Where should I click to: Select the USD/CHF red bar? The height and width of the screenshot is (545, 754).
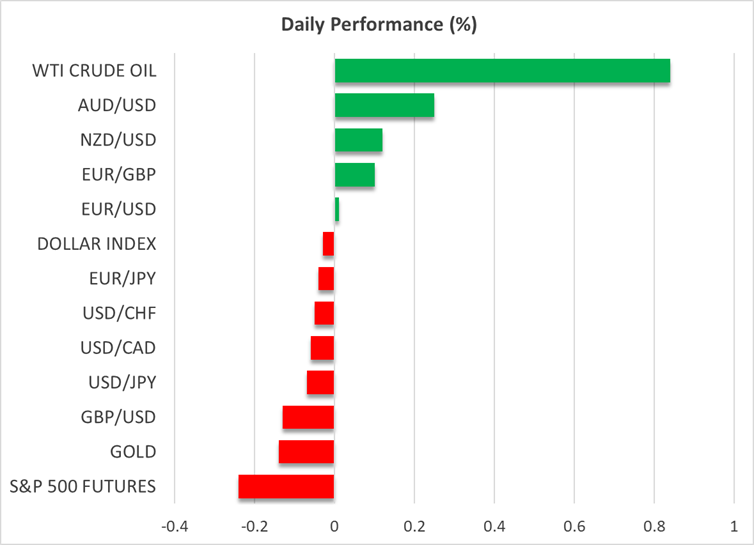point(324,313)
